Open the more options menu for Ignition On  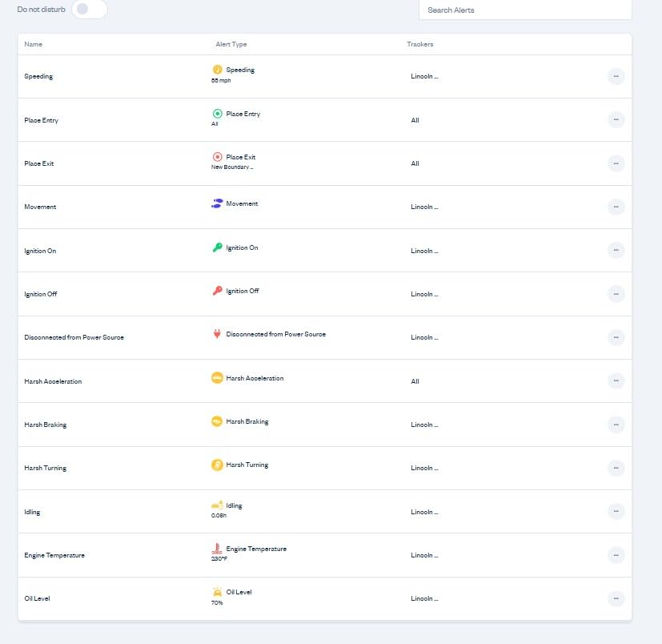point(616,251)
